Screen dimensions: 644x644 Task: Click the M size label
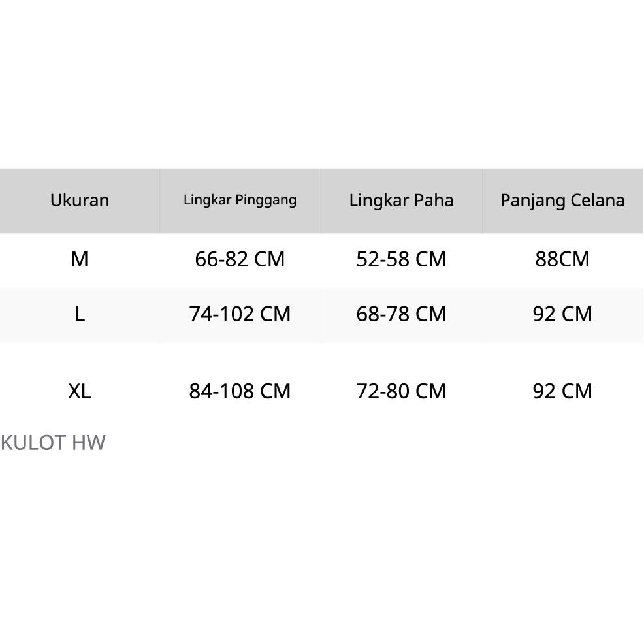[x=80, y=259]
